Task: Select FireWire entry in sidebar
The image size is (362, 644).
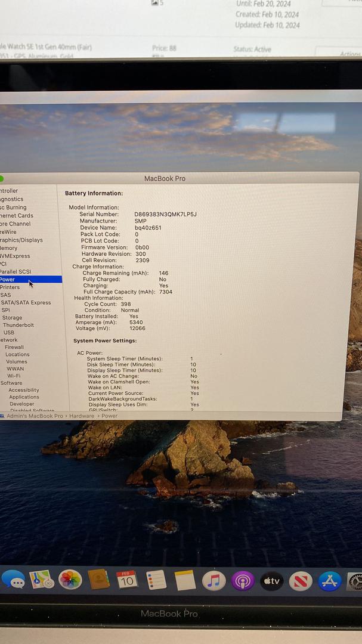Action: [x=8, y=231]
